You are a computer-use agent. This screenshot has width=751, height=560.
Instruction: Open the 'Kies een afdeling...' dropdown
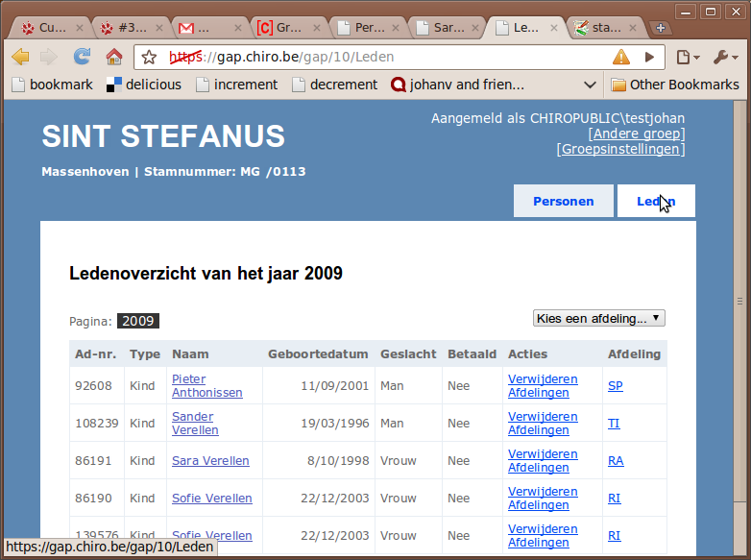[x=598, y=319]
